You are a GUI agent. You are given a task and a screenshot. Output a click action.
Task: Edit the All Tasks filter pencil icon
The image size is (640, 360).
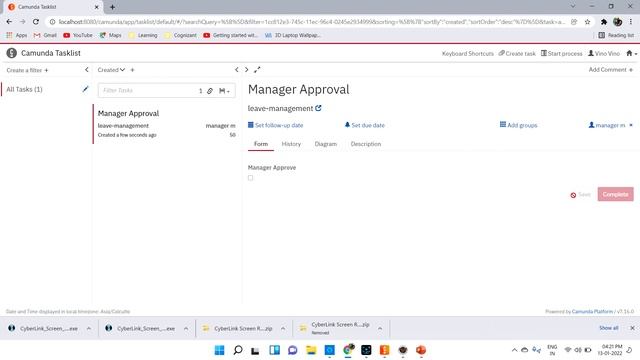[85, 89]
